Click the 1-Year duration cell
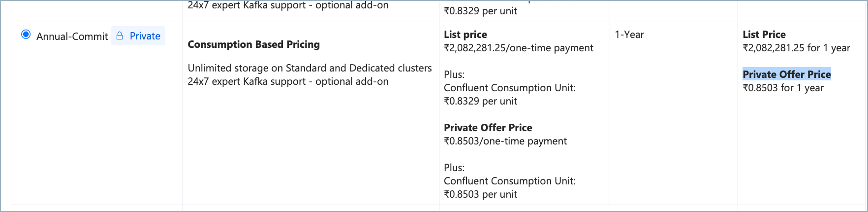Image resolution: width=868 pixels, height=212 pixels. (629, 35)
